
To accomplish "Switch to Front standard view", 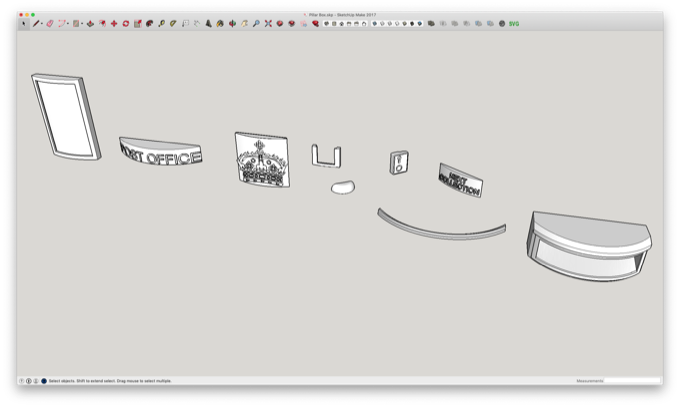I will click(x=341, y=24).
